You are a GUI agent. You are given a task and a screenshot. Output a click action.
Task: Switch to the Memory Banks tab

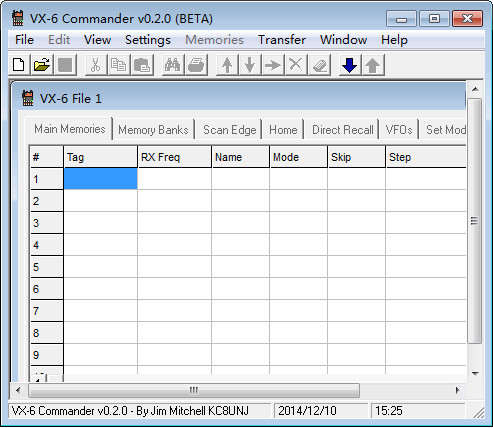(153, 130)
